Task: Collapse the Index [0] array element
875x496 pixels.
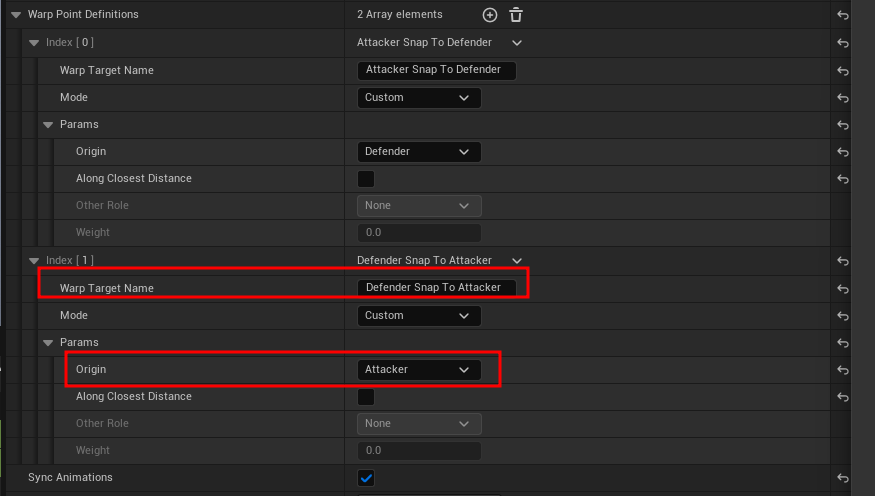Action: (x=34, y=43)
